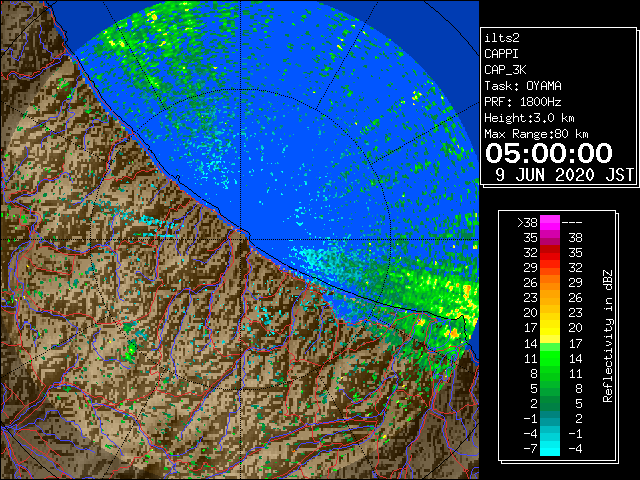
Task: Click the magenta >38 color swatch
Action: [x=550, y=223]
